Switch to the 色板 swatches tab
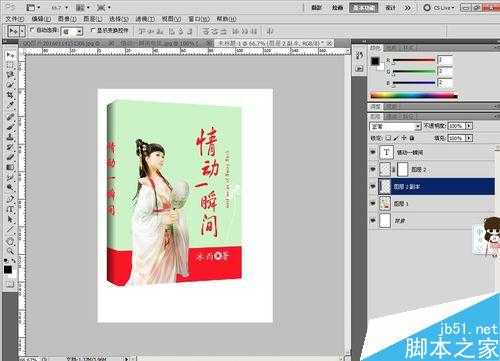500x361 pixels. [390, 48]
